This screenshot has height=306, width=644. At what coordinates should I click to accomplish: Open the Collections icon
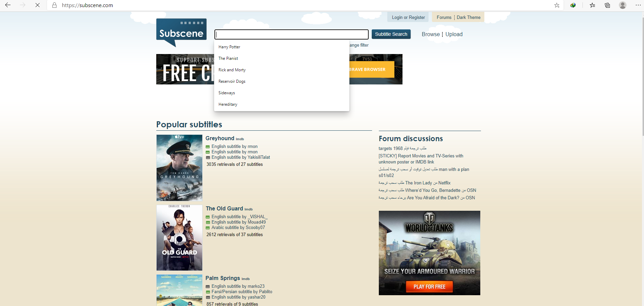point(607,5)
